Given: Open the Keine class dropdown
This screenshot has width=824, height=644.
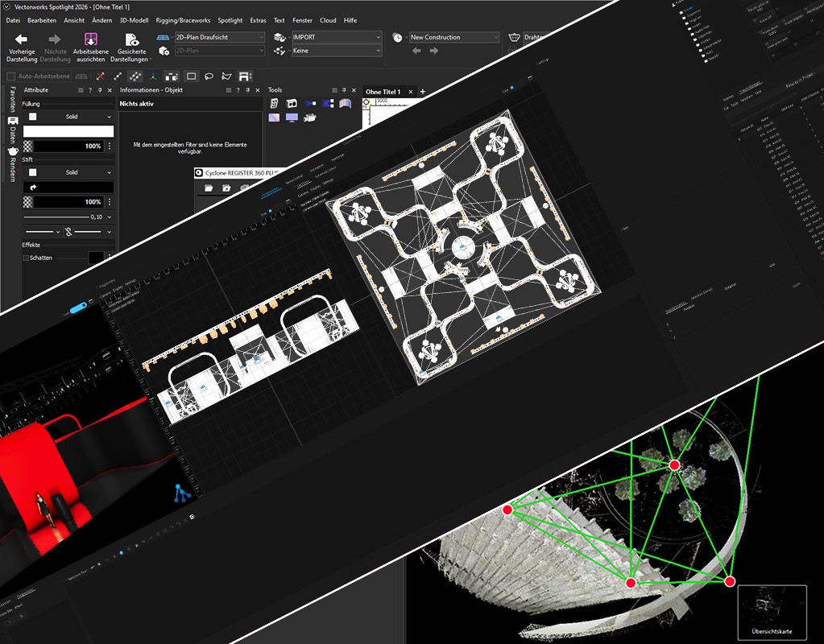Looking at the screenshot, I should [337, 51].
